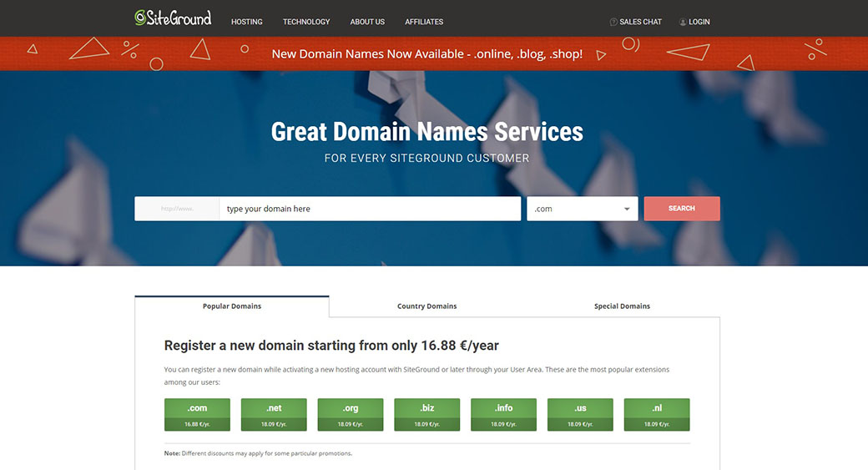Go to the About Us page
The width and height of the screenshot is (868, 470).
(367, 22)
